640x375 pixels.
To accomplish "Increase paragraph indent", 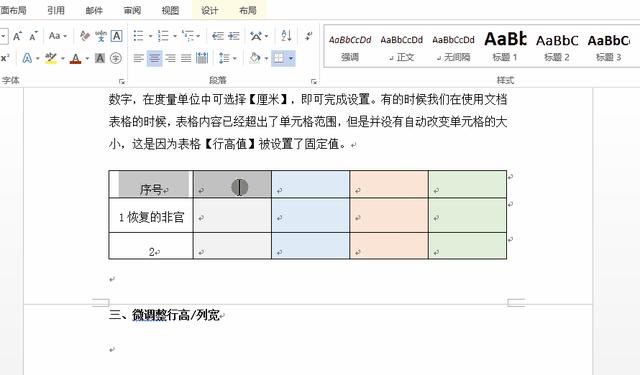I will pyautogui.click(x=234, y=36).
